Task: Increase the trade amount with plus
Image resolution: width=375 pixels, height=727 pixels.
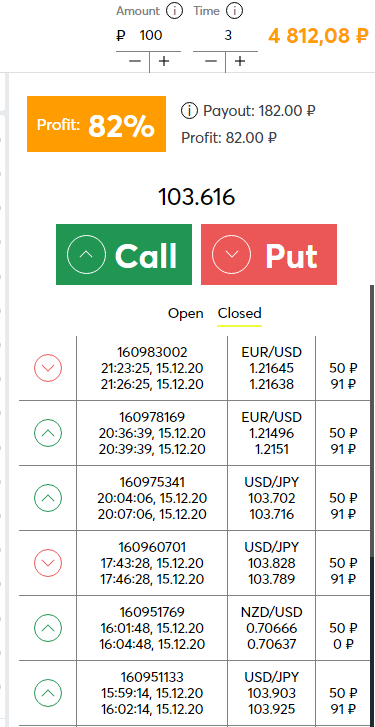Action: [x=164, y=62]
